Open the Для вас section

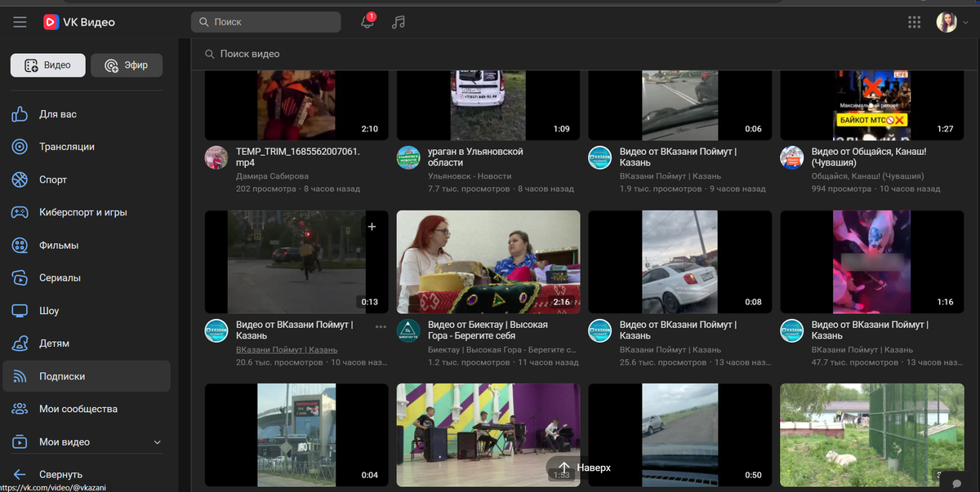tap(86, 114)
